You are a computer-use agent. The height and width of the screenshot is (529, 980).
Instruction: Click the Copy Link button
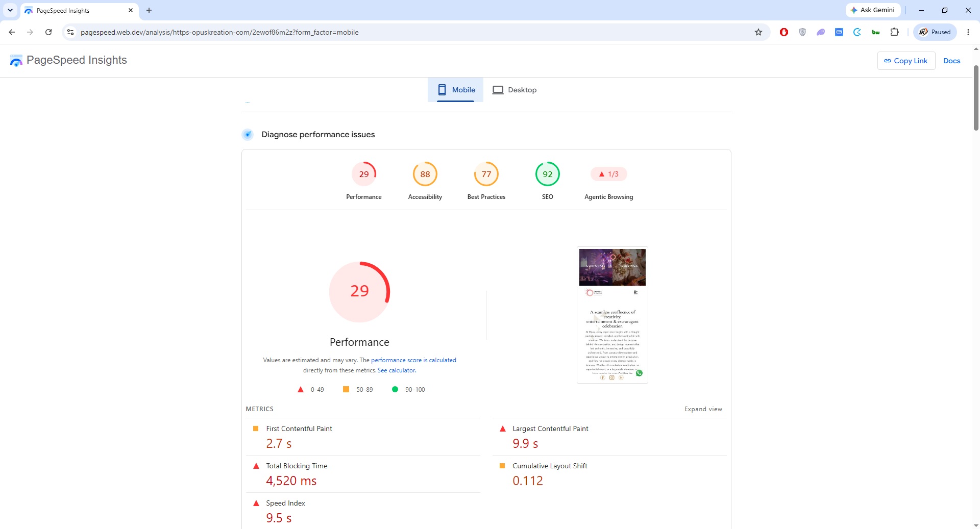tap(906, 61)
